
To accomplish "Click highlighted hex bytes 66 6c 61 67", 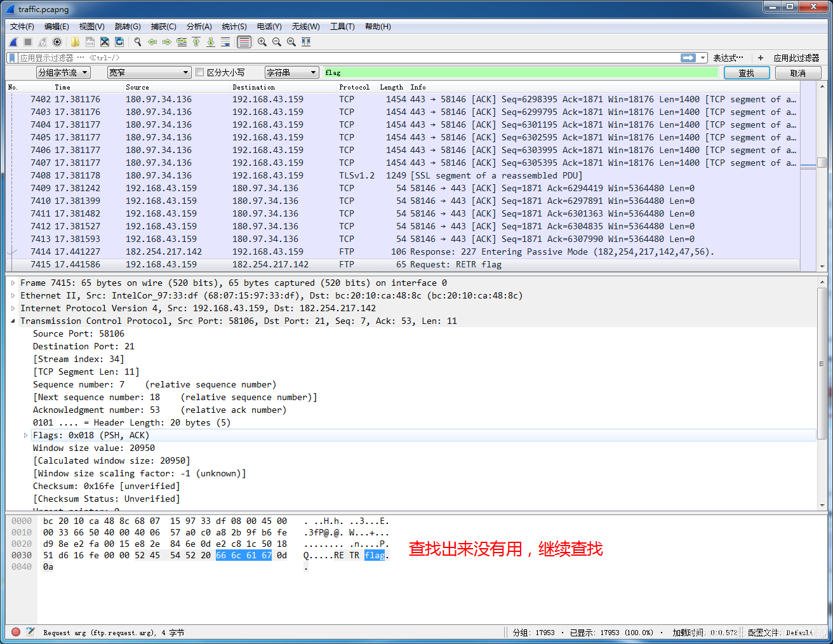I will coord(244,555).
